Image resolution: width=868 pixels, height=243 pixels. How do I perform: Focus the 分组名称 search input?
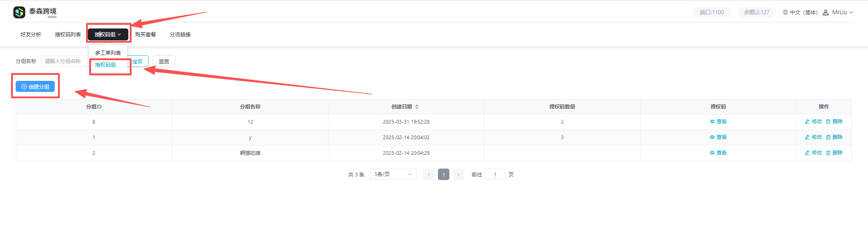click(x=64, y=61)
